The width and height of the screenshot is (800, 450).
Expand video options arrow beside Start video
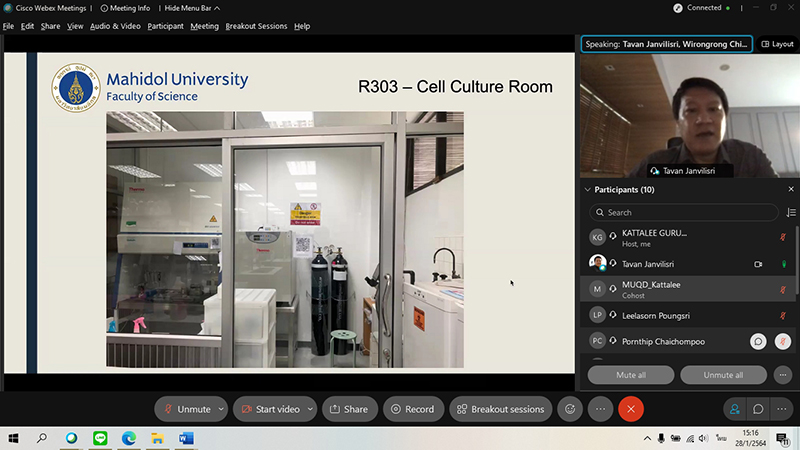[310, 409]
